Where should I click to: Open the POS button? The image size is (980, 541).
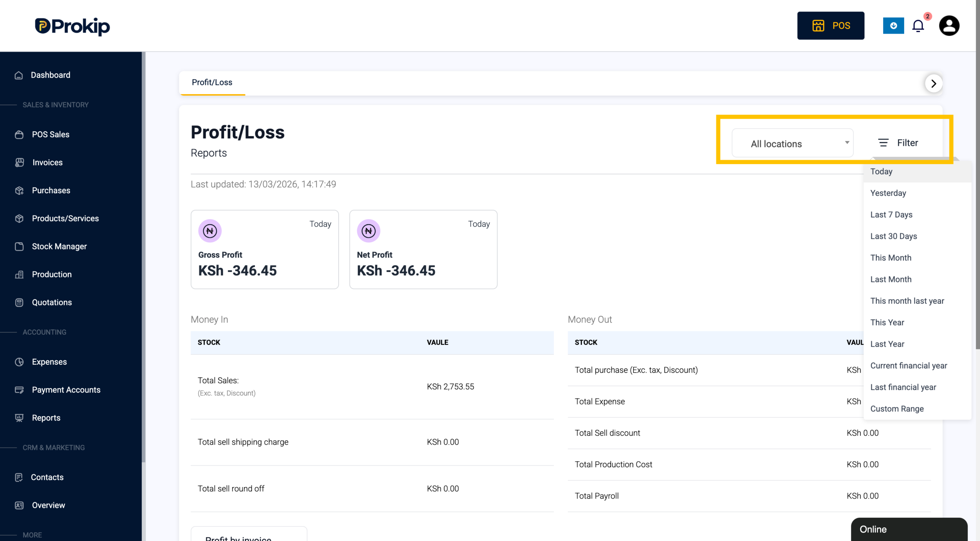pos(831,26)
